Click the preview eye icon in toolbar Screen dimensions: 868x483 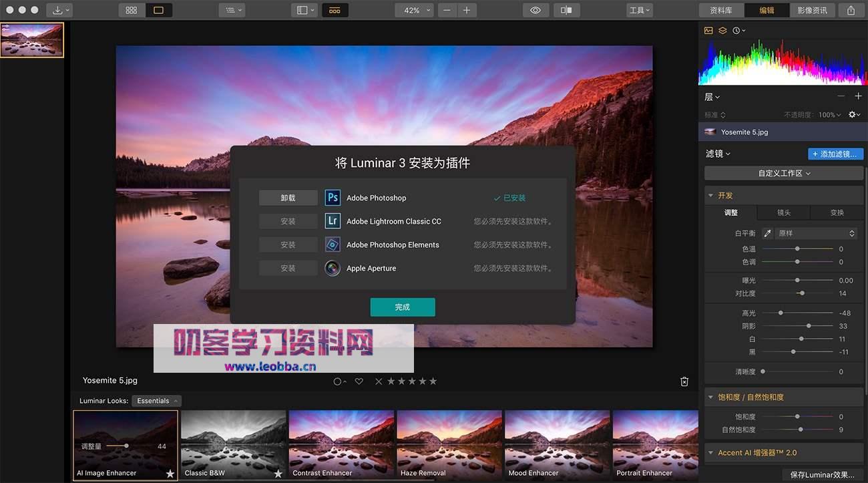[535, 10]
